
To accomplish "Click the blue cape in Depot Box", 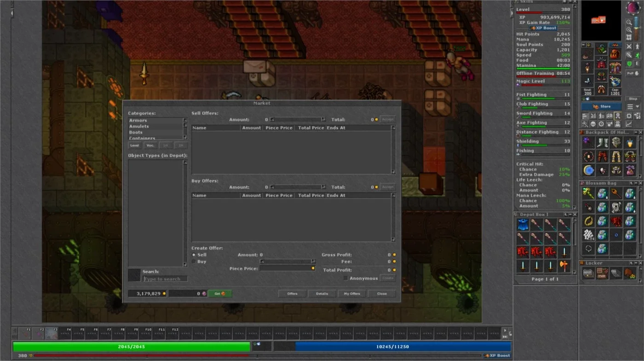I will pos(523,225).
